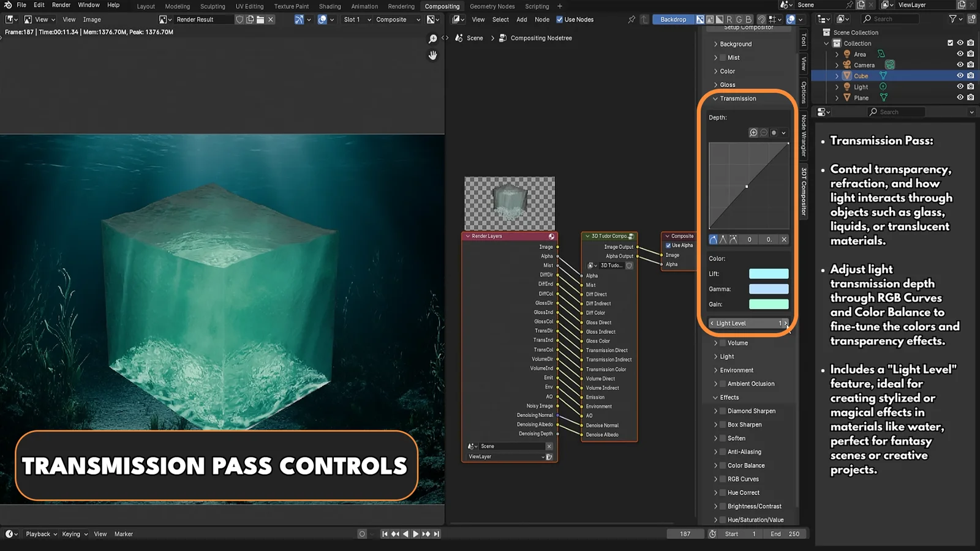Select the Zoom tool icon in the image viewer

[x=433, y=39]
